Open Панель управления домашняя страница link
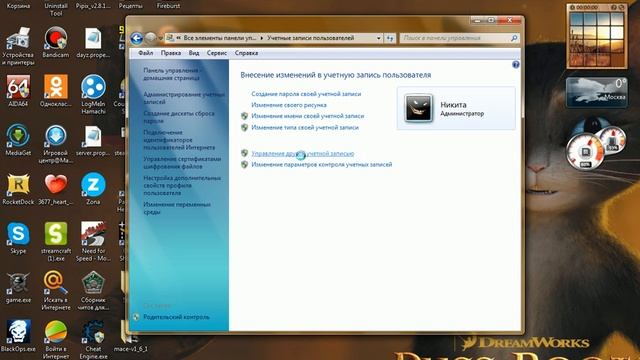The width and height of the screenshot is (640, 360). (x=171, y=74)
